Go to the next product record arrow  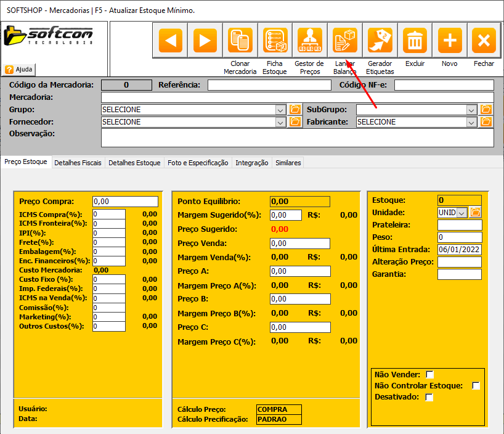205,41
